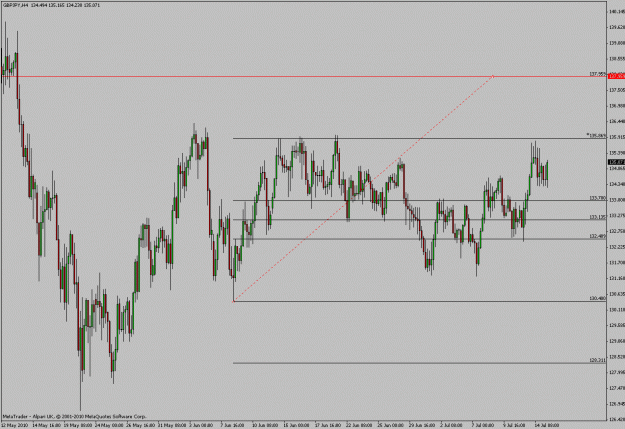Click the red price tag on the price axis
625x429 pixels.
pyautogui.click(x=616, y=76)
